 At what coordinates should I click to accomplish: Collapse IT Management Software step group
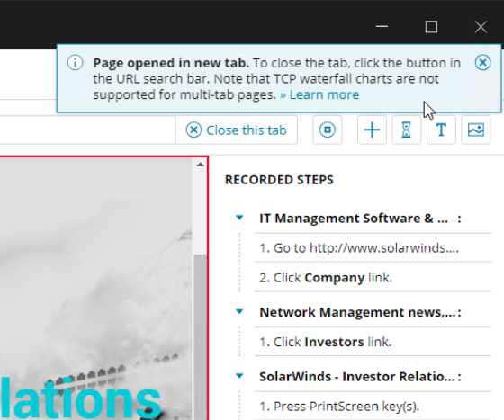[239, 218]
